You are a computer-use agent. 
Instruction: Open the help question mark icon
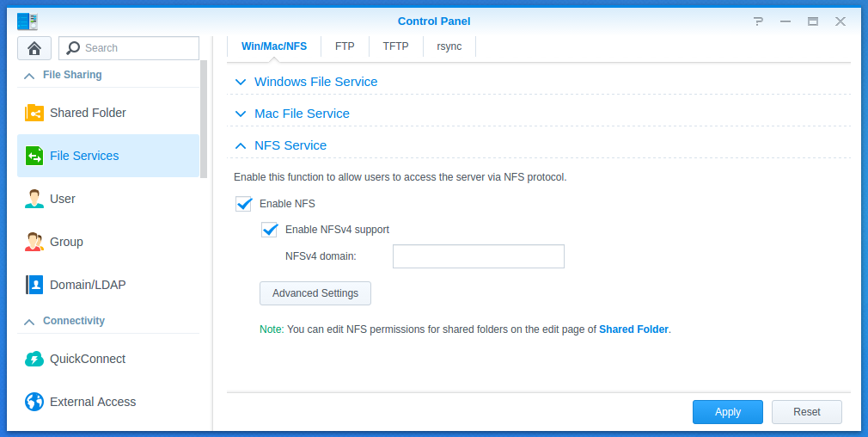(758, 22)
